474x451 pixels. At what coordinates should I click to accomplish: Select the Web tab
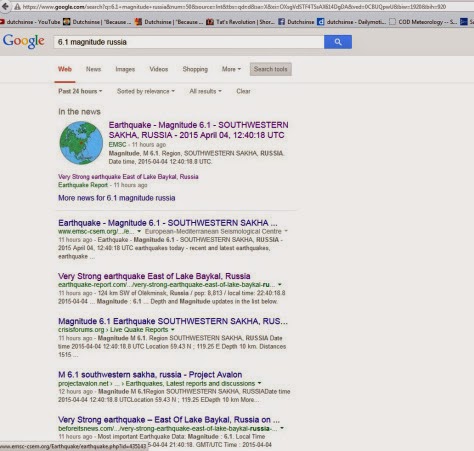pos(65,69)
